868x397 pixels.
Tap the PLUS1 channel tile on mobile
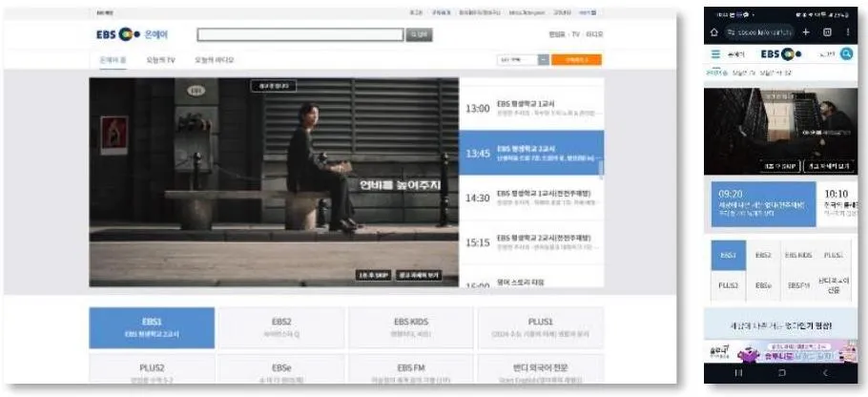[834, 255]
